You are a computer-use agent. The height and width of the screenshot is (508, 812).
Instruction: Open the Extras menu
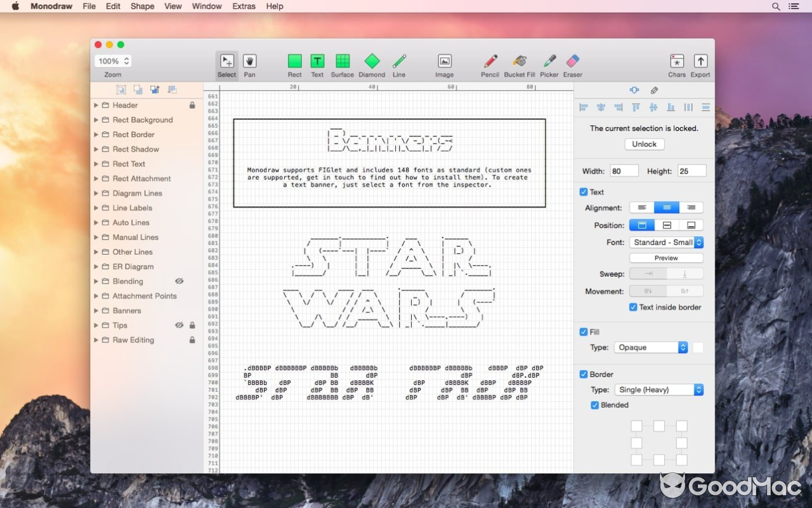(243, 6)
